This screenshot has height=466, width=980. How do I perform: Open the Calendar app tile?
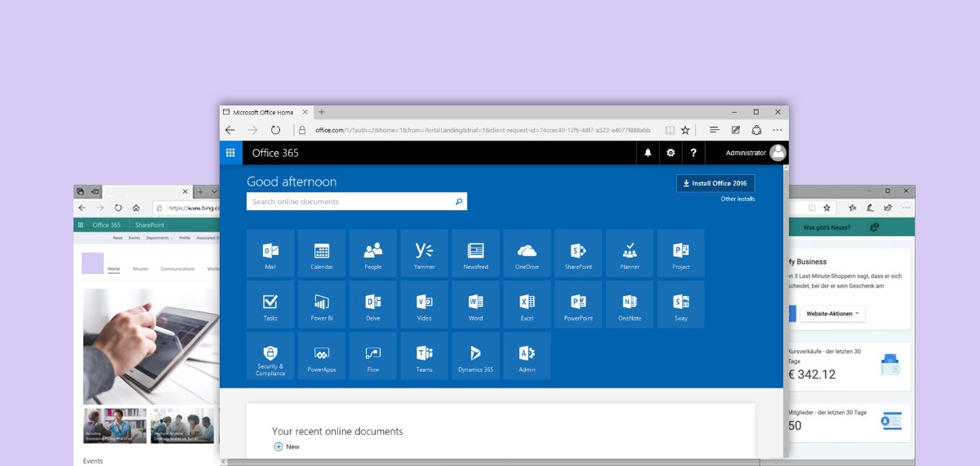coord(322,253)
